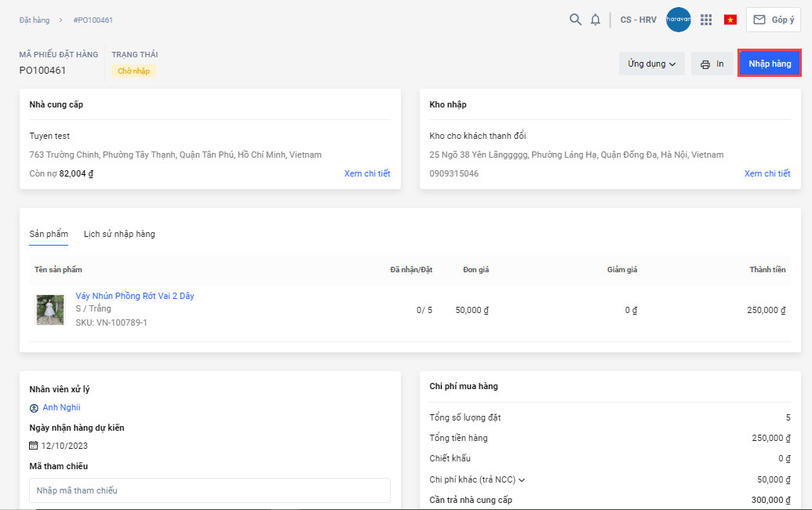This screenshot has width=812, height=510.
Task: Click the In print button
Action: tap(712, 64)
